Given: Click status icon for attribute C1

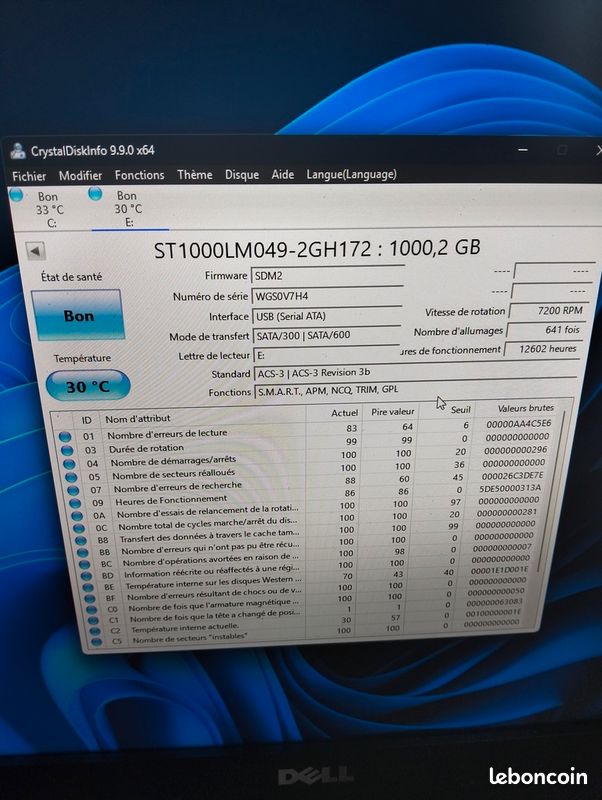Looking at the screenshot, I should (93, 620).
